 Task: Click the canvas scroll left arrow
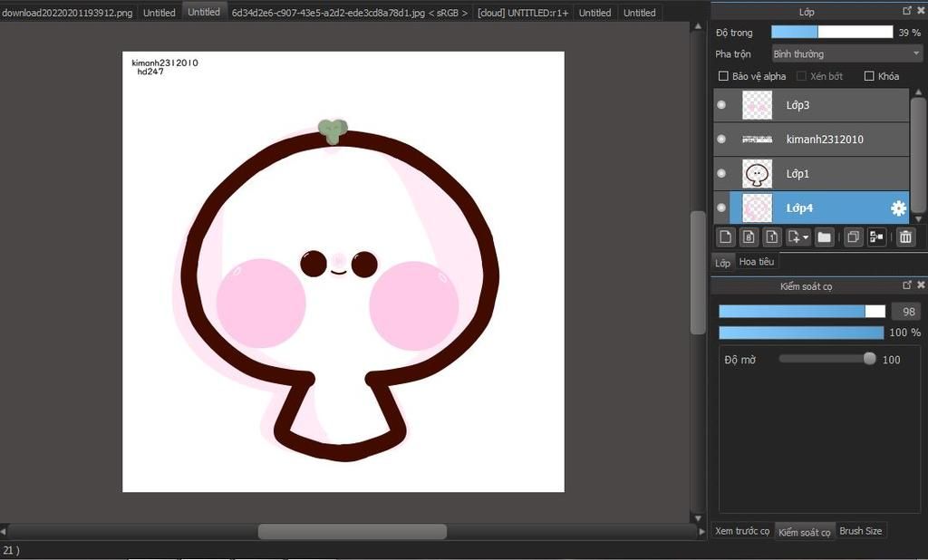click(x=3, y=531)
